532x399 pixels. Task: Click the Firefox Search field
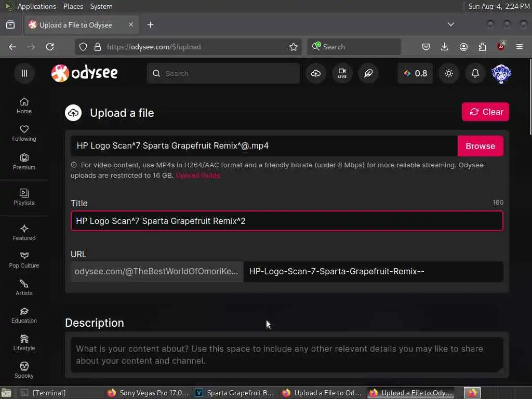pos(354,47)
